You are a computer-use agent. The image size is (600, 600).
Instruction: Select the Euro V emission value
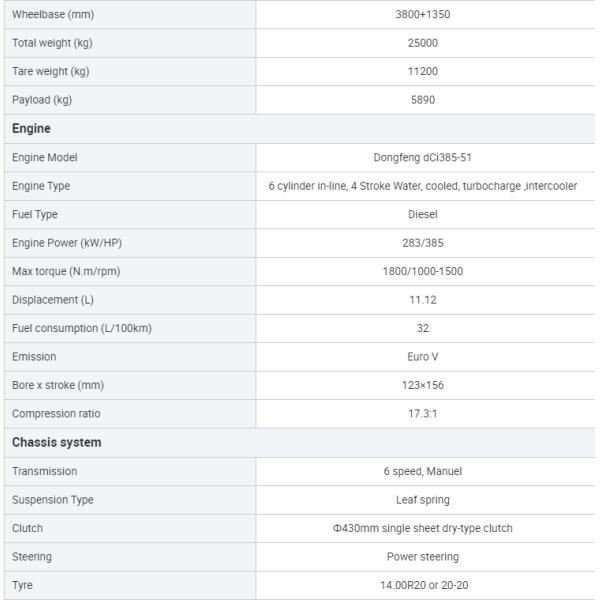pyautogui.click(x=423, y=357)
